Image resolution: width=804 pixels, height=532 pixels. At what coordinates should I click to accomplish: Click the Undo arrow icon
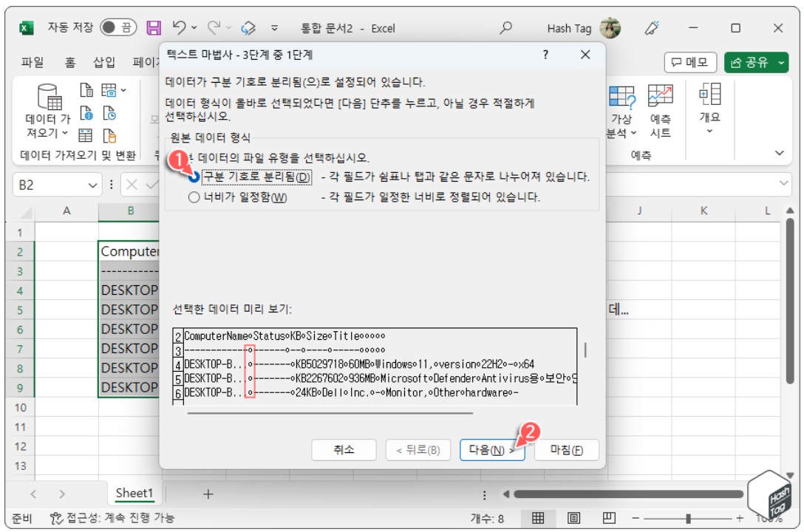(x=179, y=27)
